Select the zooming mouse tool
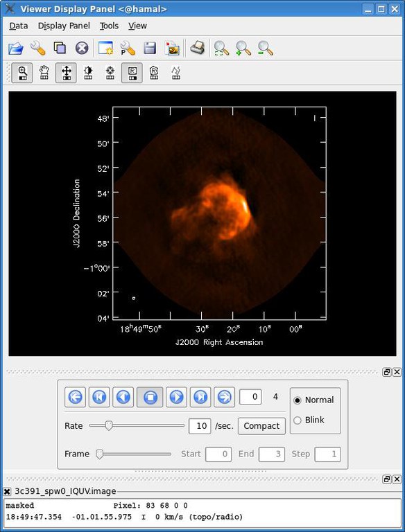Viewport: 405px width, 532px height. 22,73
